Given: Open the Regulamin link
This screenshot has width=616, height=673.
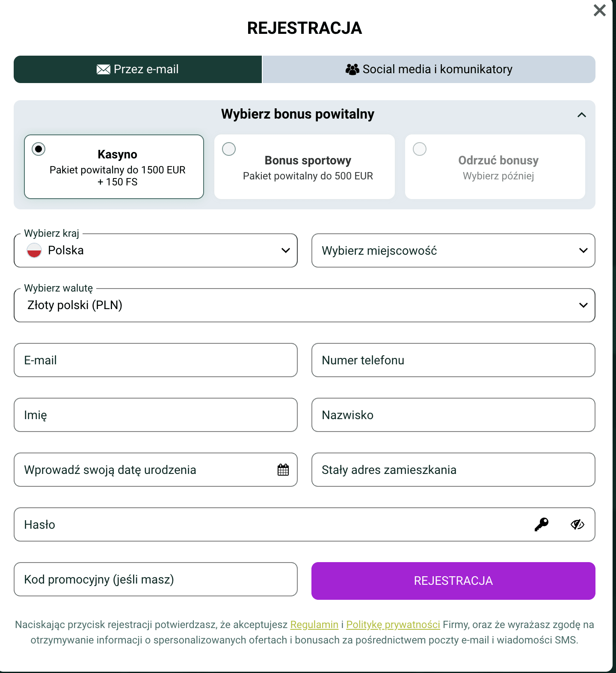Looking at the screenshot, I should (x=314, y=625).
